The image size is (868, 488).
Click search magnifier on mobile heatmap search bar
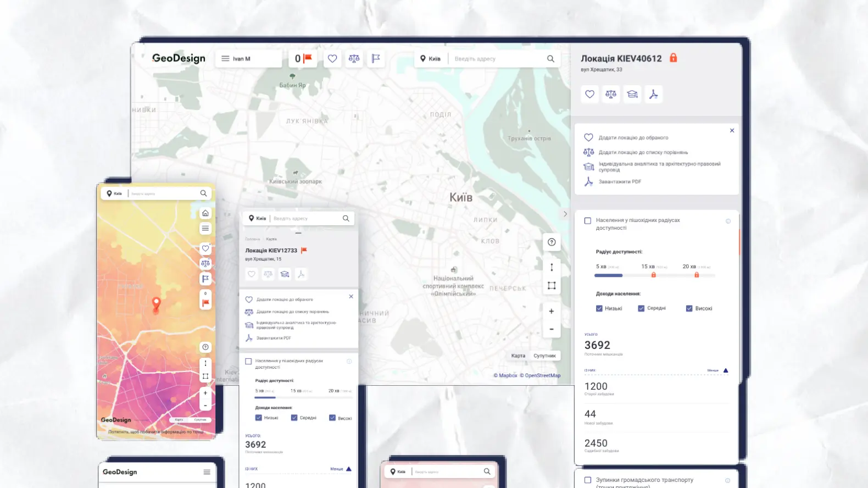[x=203, y=193]
